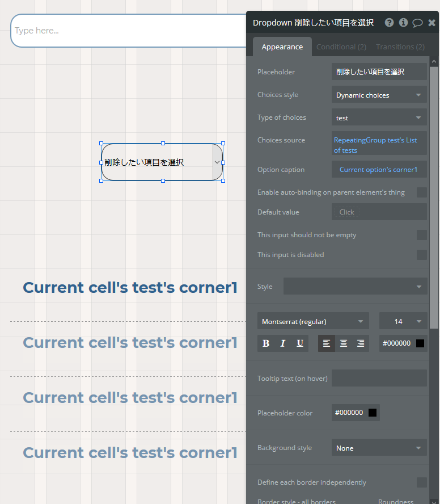Expand the Type of choices dropdown

pyautogui.click(x=379, y=118)
